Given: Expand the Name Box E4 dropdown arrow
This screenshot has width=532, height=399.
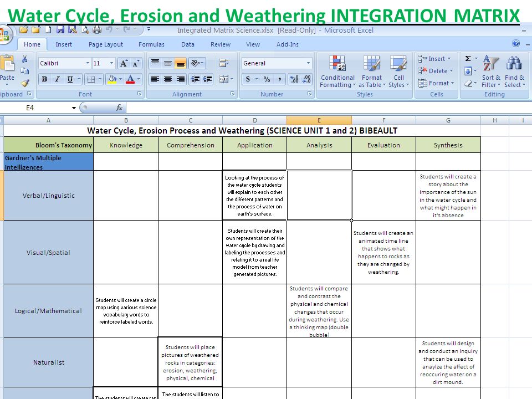Looking at the screenshot, I should click(74, 108).
